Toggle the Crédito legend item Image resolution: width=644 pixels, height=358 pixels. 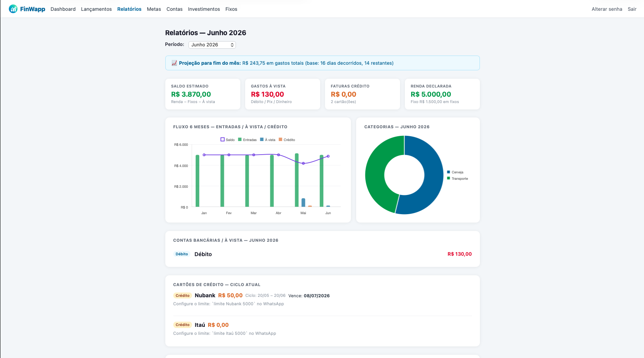click(x=287, y=140)
